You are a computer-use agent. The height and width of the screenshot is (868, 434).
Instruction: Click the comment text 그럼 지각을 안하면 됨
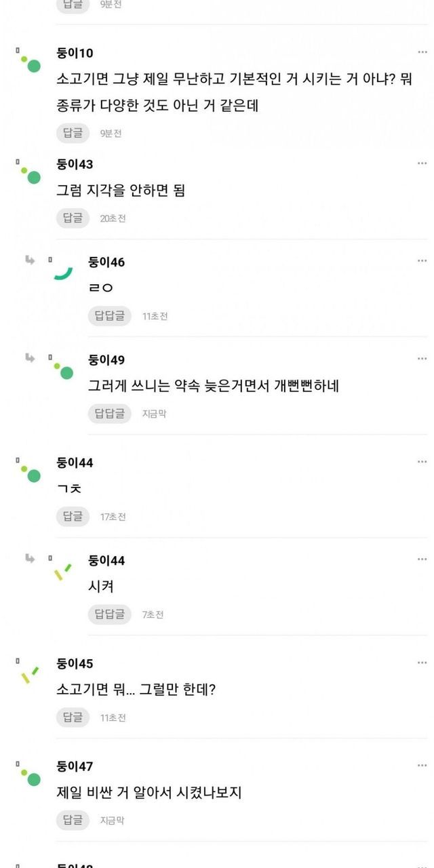121,191
